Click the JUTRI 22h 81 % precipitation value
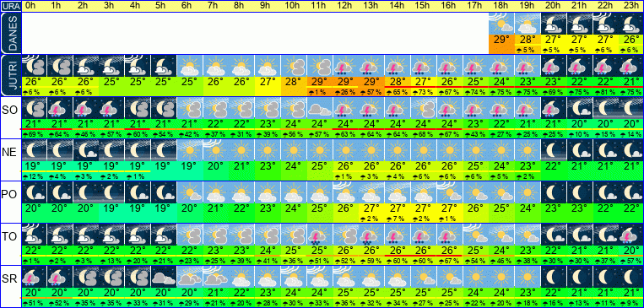Screen dimensions: 644x308 tap(605, 93)
